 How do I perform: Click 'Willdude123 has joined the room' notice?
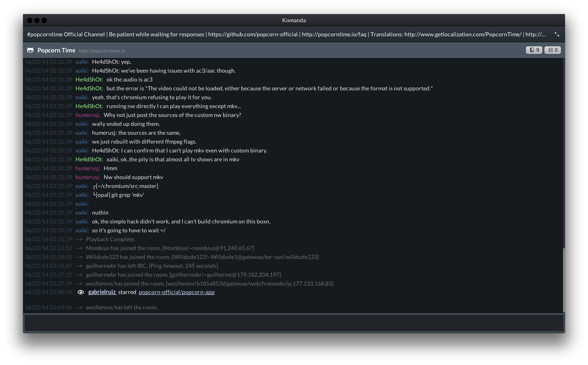click(202, 257)
